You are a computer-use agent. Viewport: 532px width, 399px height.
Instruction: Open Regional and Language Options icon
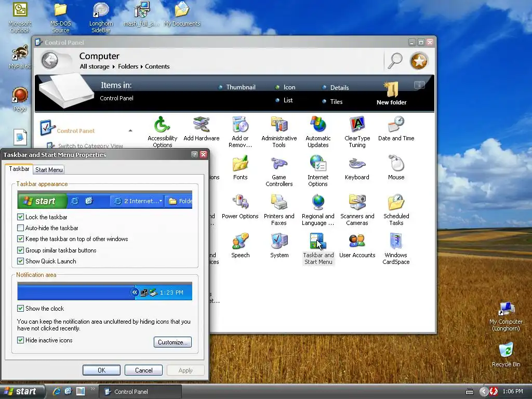pyautogui.click(x=318, y=210)
